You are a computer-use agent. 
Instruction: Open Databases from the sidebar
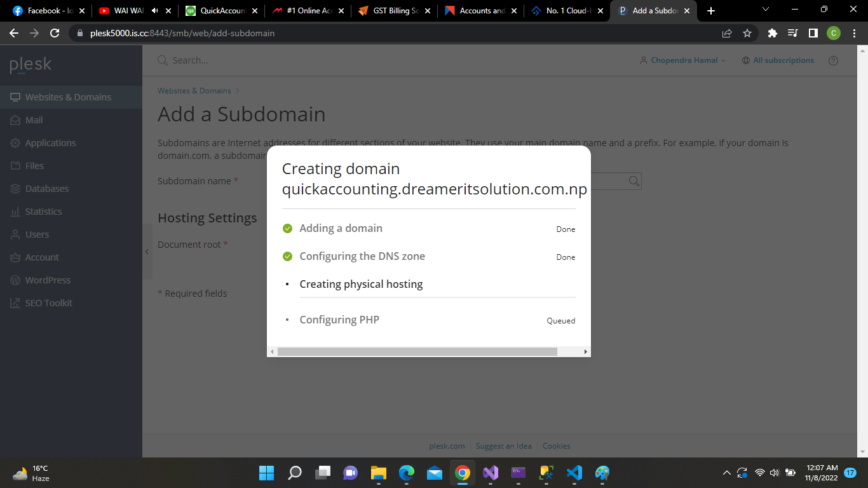[x=46, y=189]
